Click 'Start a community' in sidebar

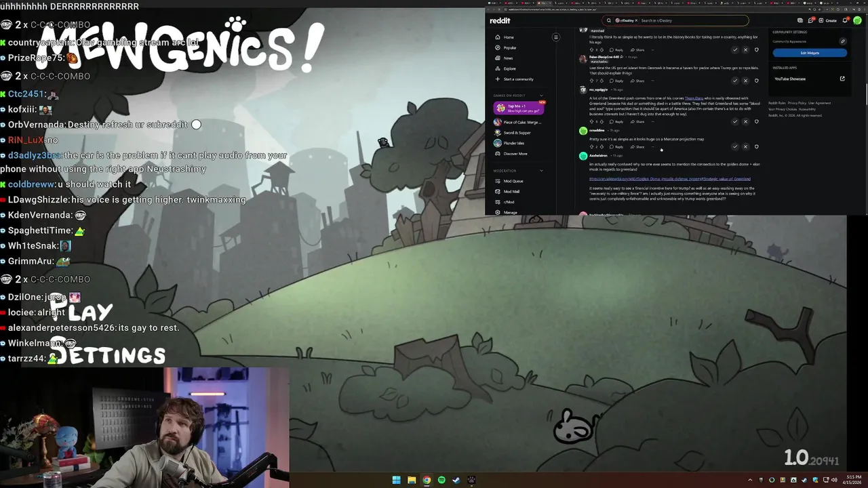click(518, 79)
